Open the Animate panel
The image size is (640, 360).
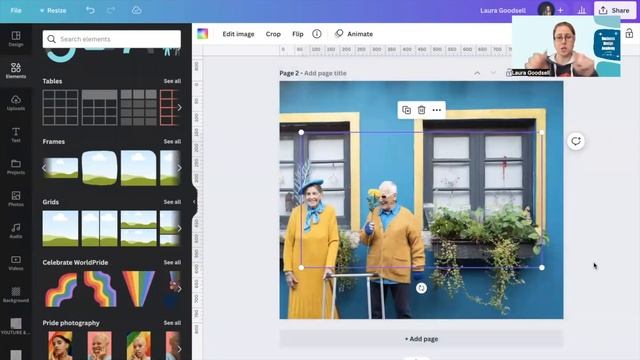(x=353, y=34)
